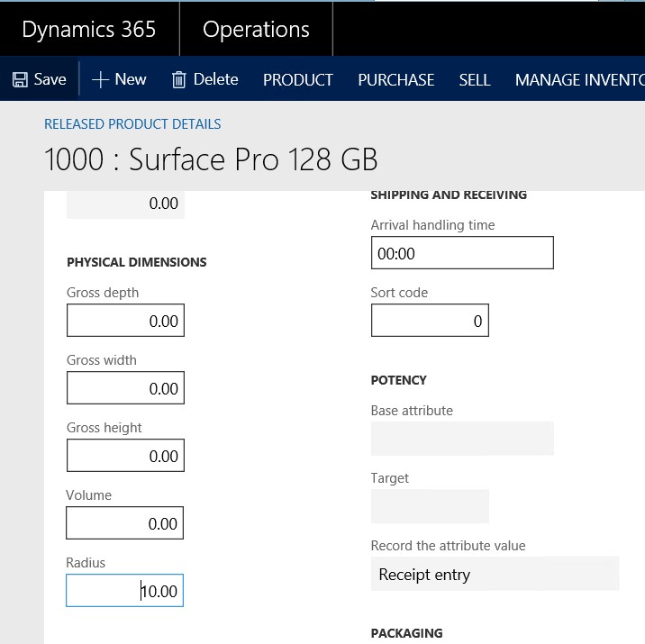The height and width of the screenshot is (644, 645).
Task: Open the PRODUCT menu tab
Action: click(x=297, y=80)
